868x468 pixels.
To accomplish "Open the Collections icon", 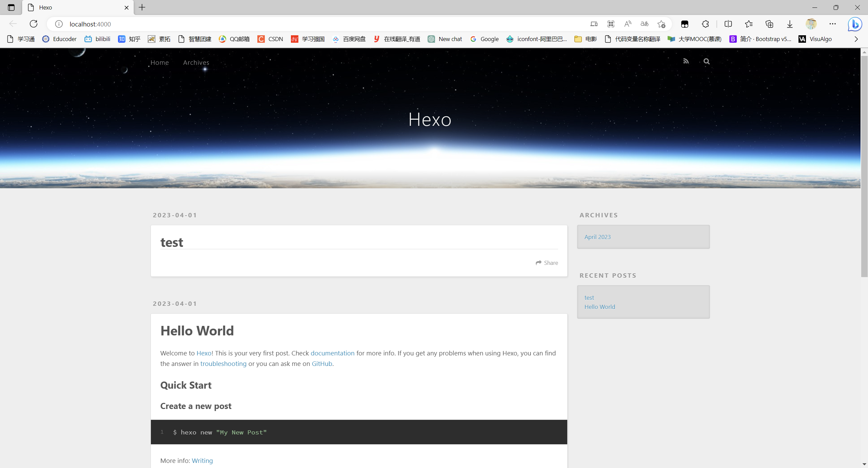I will pyautogui.click(x=769, y=24).
